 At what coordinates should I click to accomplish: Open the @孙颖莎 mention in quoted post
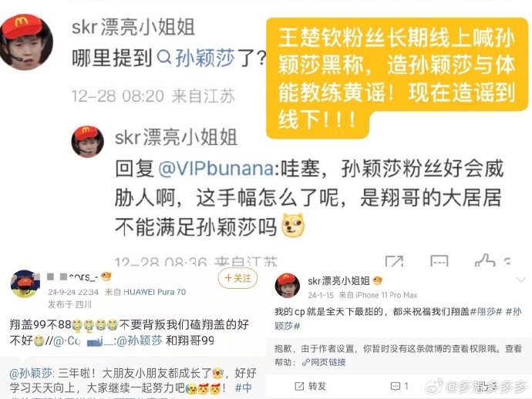(x=31, y=374)
